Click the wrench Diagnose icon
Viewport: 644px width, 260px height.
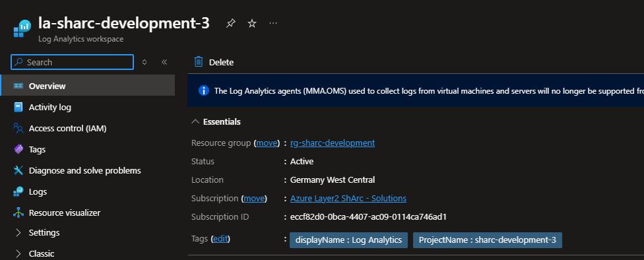[x=18, y=170]
